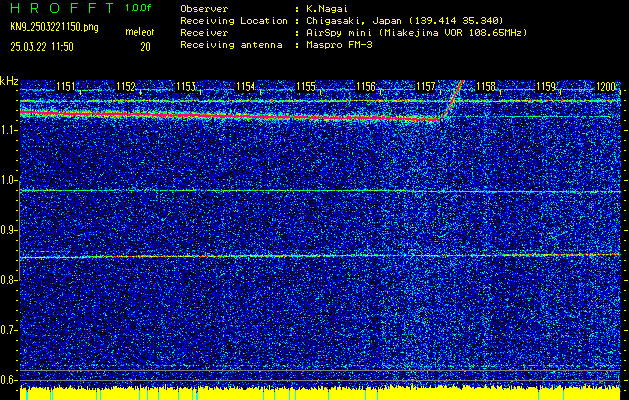Click the 1155 time marker

[306, 86]
